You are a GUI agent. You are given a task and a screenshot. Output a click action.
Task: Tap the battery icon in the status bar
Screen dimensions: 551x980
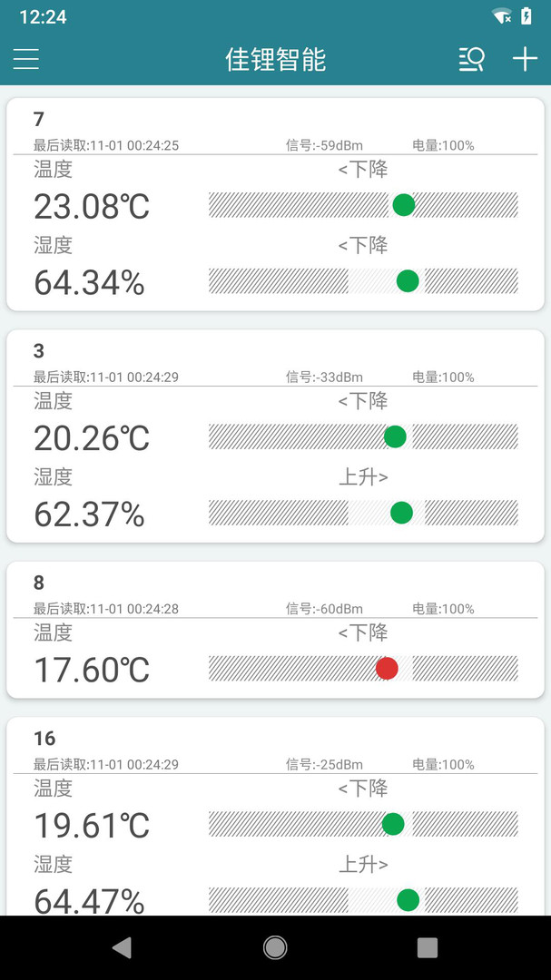pyautogui.click(x=527, y=15)
